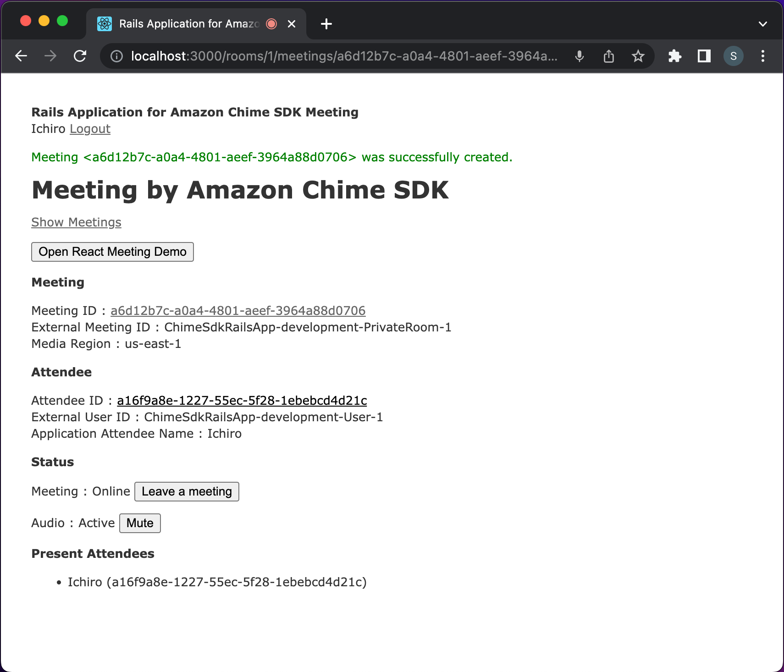This screenshot has width=784, height=672.
Task: Open the profile avatar labeled S
Action: coord(734,56)
